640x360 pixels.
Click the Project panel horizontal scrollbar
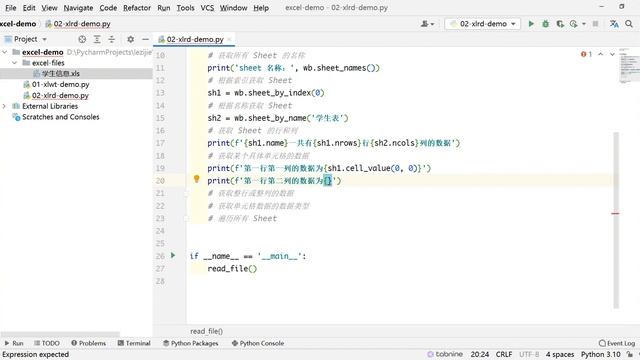pyautogui.click(x=60, y=334)
